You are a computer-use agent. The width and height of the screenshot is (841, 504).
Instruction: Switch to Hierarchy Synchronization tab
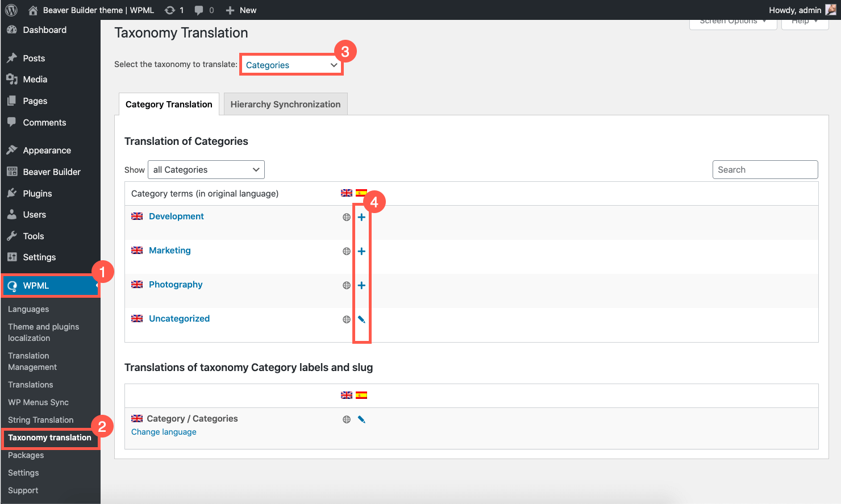pyautogui.click(x=285, y=105)
